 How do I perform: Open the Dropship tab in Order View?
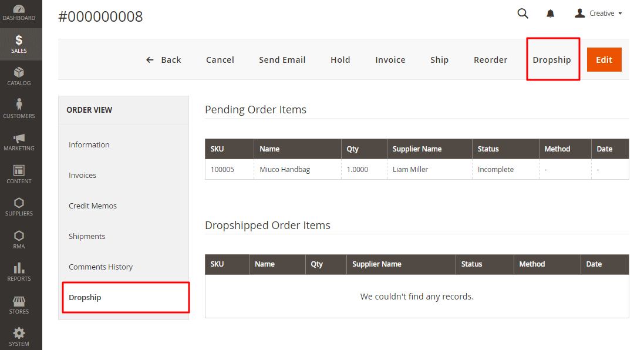click(x=85, y=297)
